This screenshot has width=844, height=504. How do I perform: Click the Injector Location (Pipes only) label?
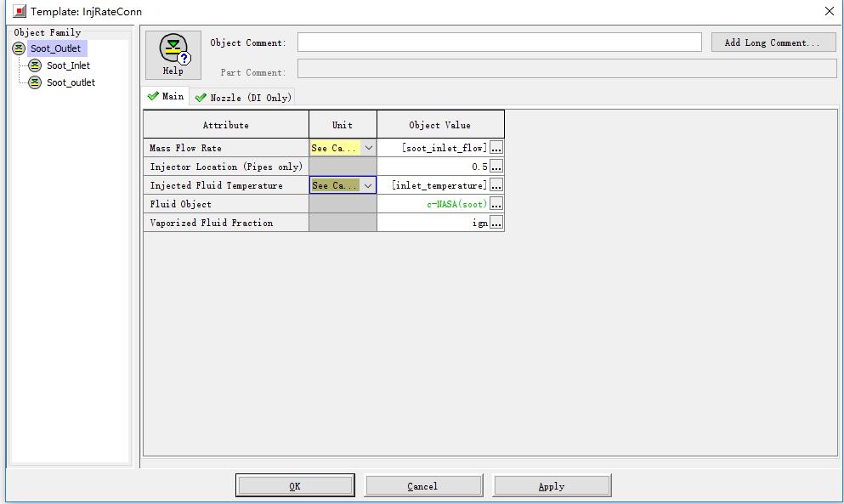(226, 167)
